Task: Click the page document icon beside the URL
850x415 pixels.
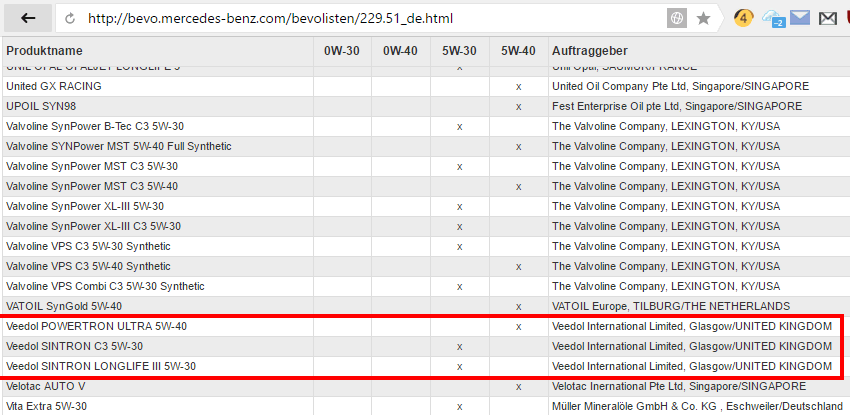Action: (70, 18)
